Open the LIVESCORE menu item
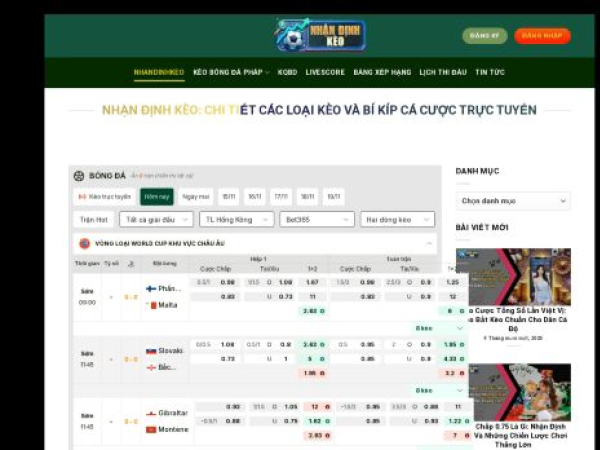 325,72
